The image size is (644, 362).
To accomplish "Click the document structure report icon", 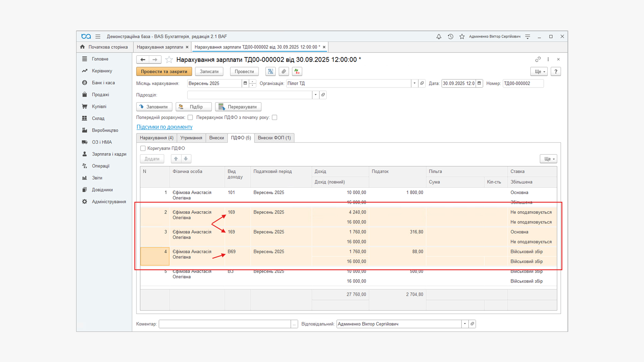I will pyautogui.click(x=271, y=71).
